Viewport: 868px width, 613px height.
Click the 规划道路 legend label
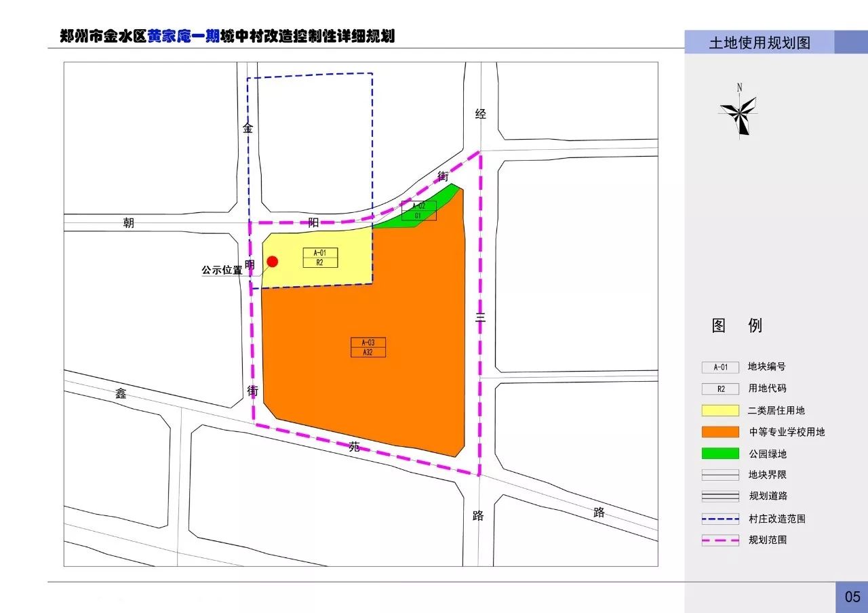coord(767,496)
